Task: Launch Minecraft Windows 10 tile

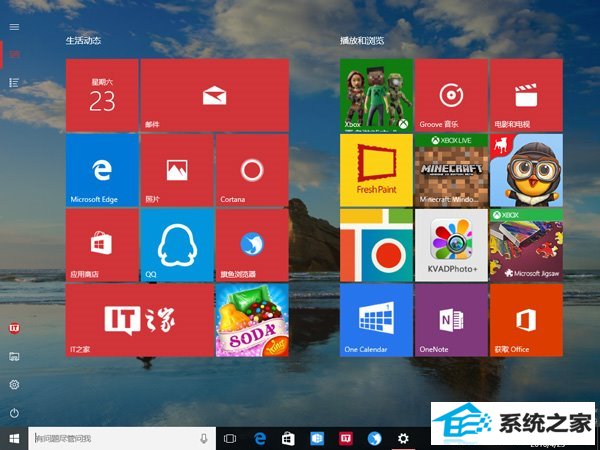Action: pyautogui.click(x=451, y=170)
